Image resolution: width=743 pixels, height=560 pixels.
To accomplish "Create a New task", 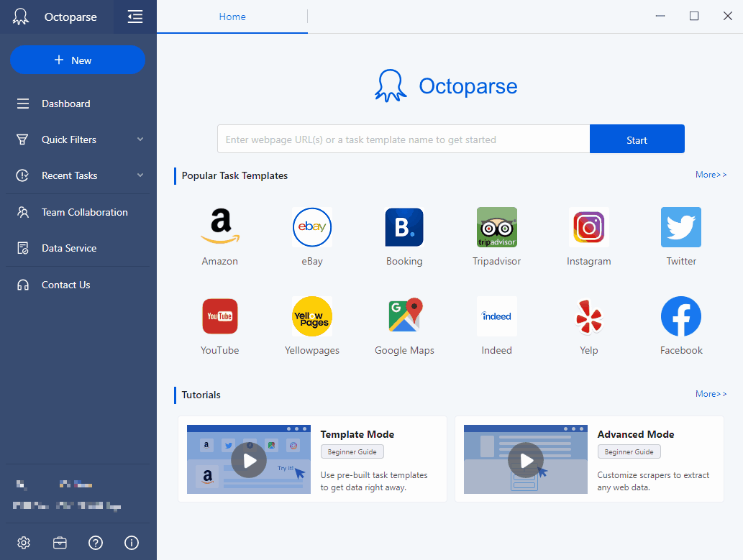I will point(77,60).
